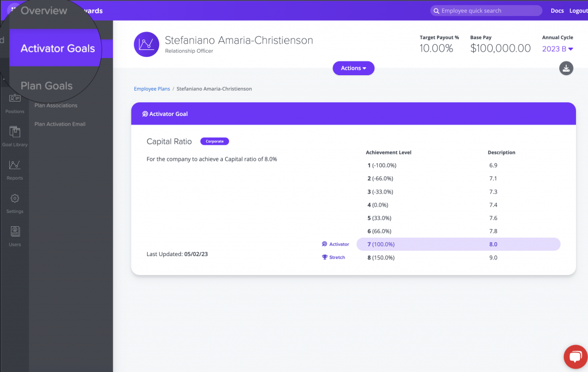This screenshot has width=588, height=372.
Task: Open Plan Activation Email menu item
Action: pyautogui.click(x=60, y=124)
